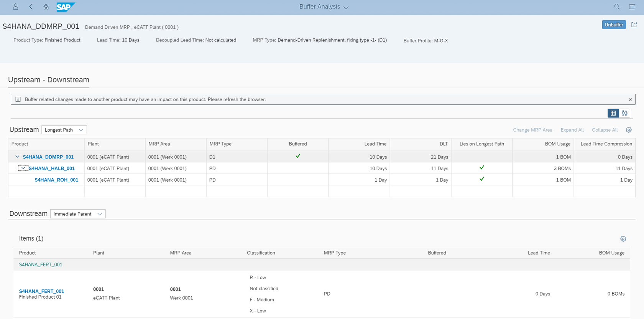Click Lies on Longest Path column header
Screen dimensions: 644x319
coord(482,144)
